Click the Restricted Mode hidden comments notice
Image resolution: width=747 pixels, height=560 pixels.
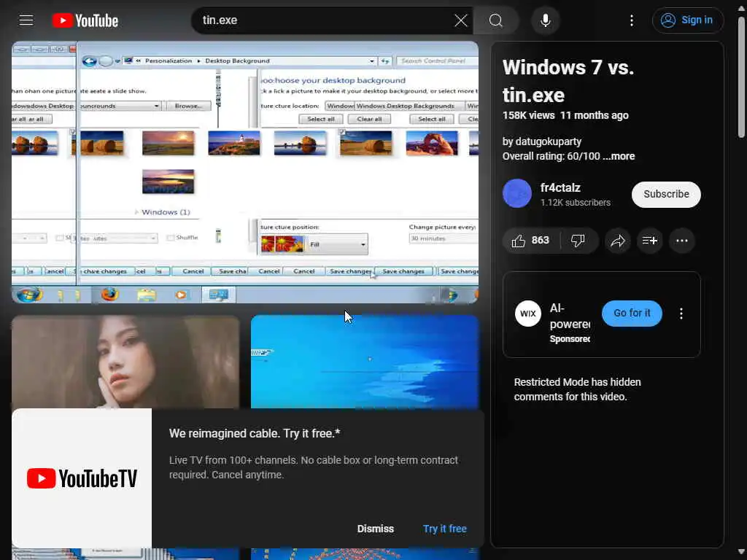pos(578,389)
